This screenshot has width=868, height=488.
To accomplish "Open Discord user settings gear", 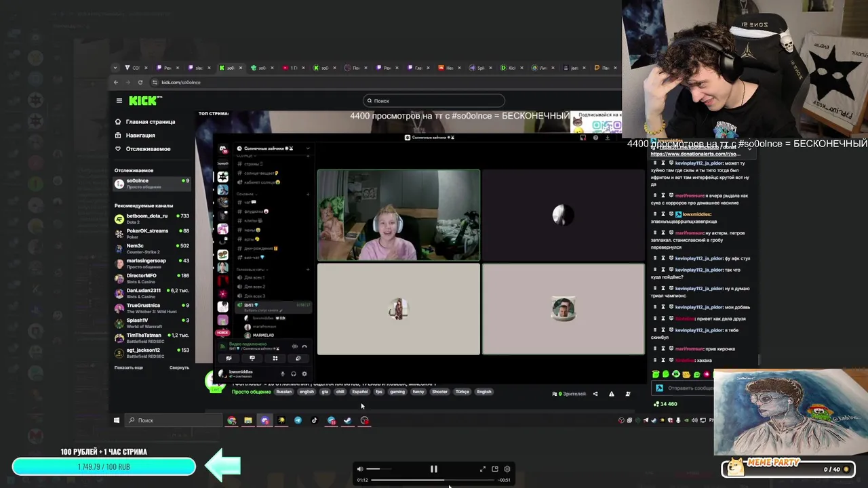I will pos(304,374).
